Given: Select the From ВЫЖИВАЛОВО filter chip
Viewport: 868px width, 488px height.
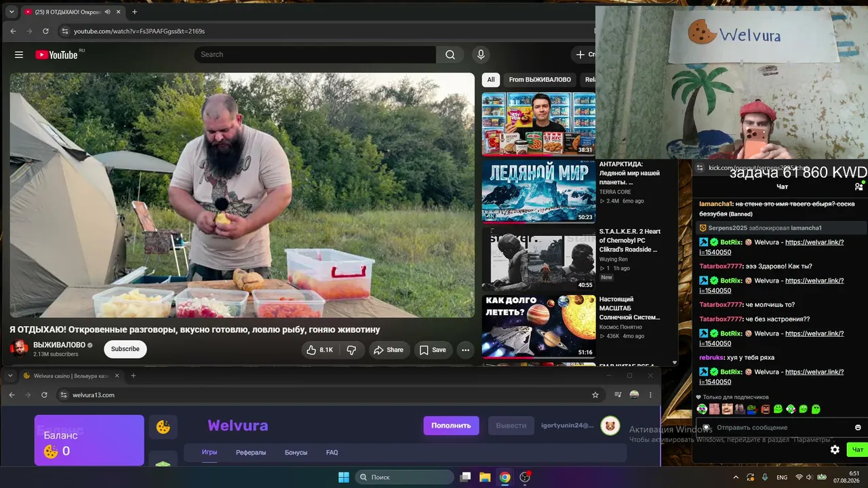Looking at the screenshot, I should tap(540, 80).
